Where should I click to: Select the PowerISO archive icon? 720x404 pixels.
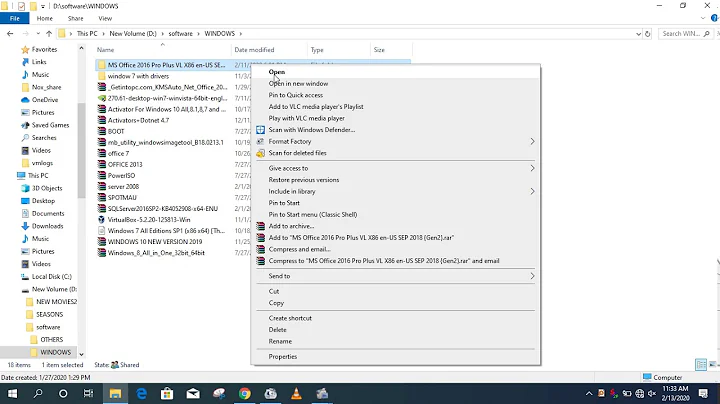(x=101, y=175)
